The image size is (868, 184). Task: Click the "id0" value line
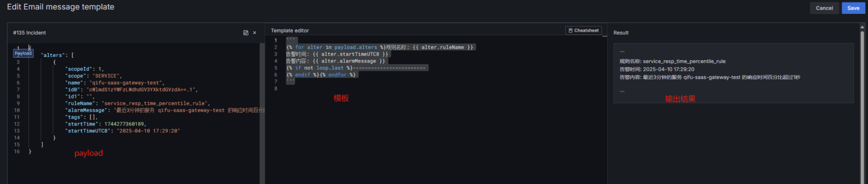point(131,90)
